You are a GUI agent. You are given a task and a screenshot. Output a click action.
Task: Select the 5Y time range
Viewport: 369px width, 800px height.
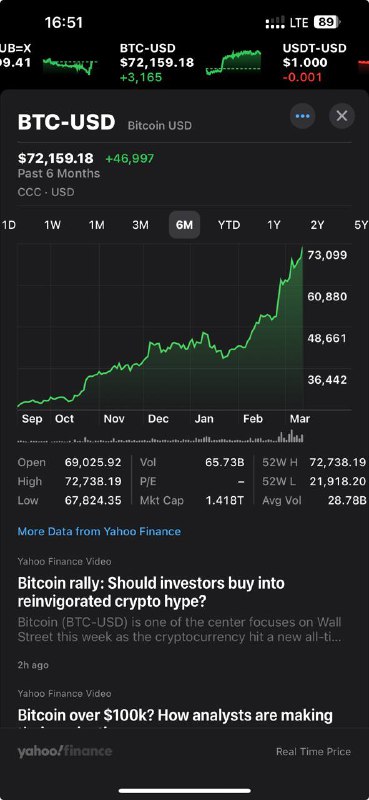point(360,225)
